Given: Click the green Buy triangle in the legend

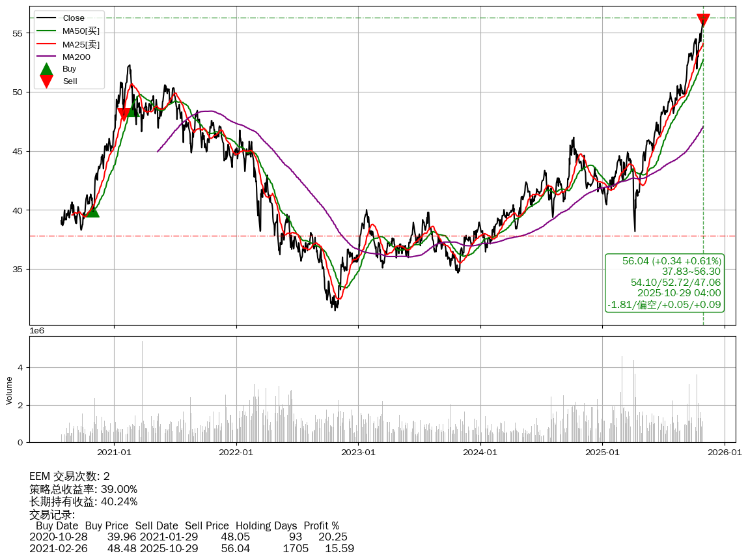Looking at the screenshot, I should coord(46,69).
